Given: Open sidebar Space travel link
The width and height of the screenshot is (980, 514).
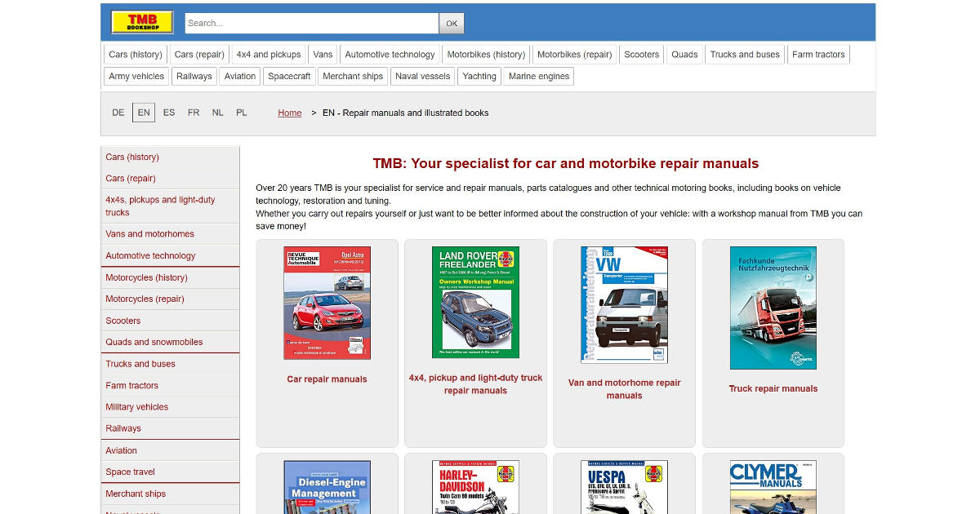Looking at the screenshot, I should click(170, 472).
